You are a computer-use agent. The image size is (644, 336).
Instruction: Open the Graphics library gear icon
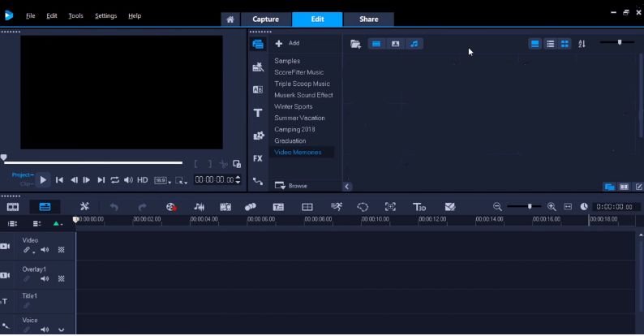click(259, 136)
